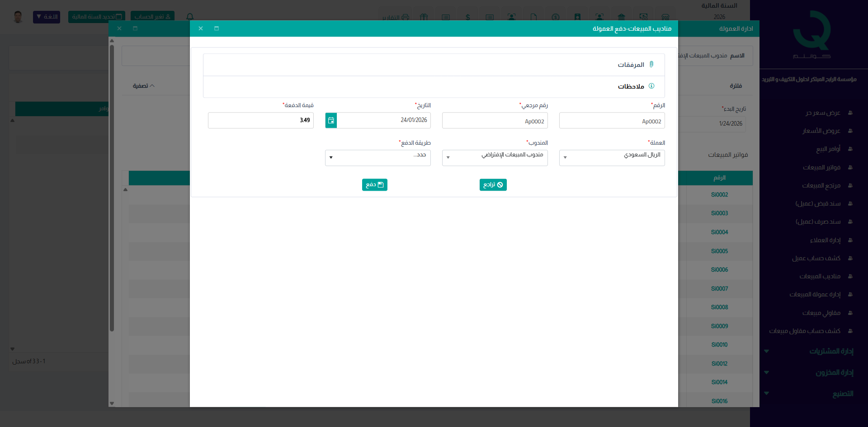Maximize the دفع العمولة dialog window
This screenshot has width=868, height=427.
pos(217,28)
